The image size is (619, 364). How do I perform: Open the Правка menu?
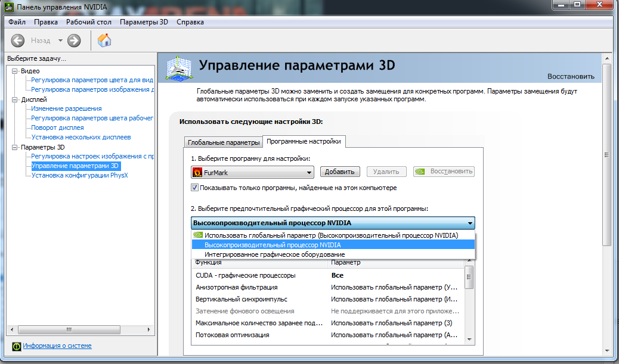(x=46, y=22)
